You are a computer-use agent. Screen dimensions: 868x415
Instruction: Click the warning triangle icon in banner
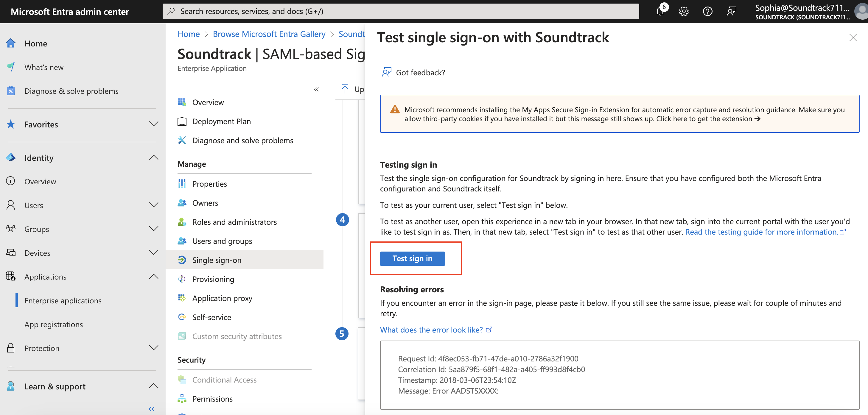coord(395,110)
